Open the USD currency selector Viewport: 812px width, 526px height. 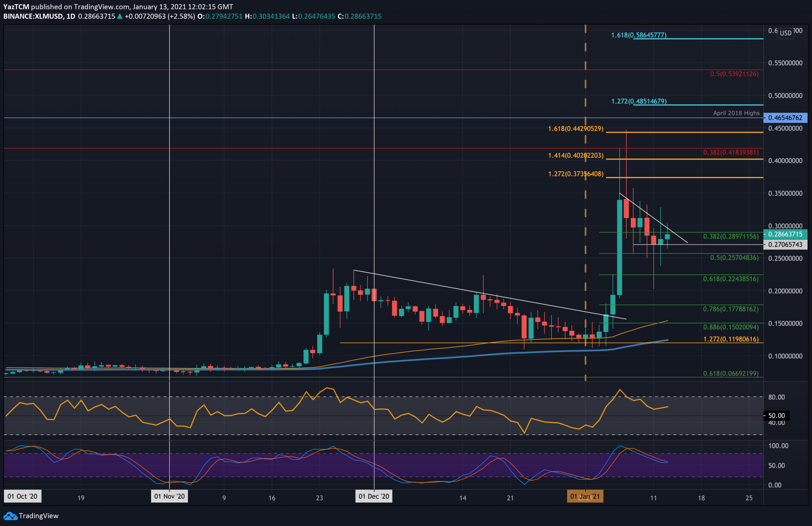click(785, 33)
